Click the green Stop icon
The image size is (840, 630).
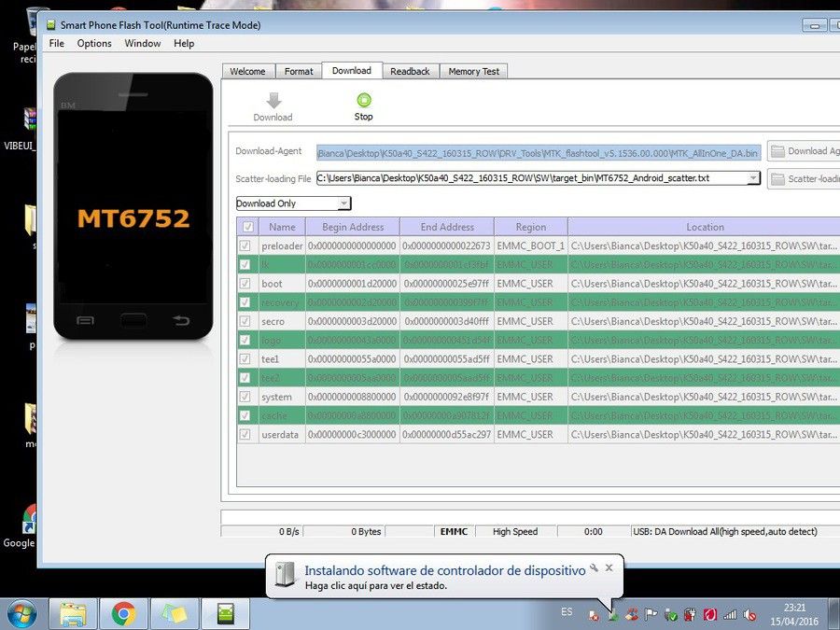364,100
